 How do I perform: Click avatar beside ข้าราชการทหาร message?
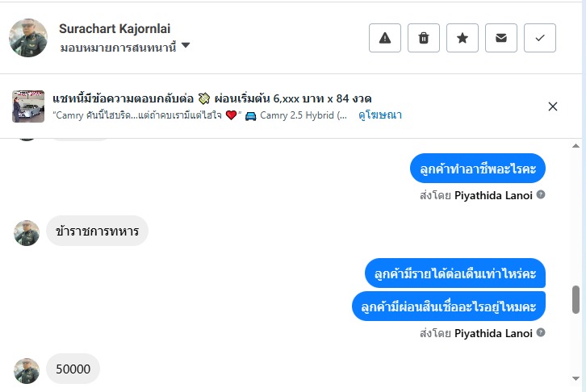27,232
